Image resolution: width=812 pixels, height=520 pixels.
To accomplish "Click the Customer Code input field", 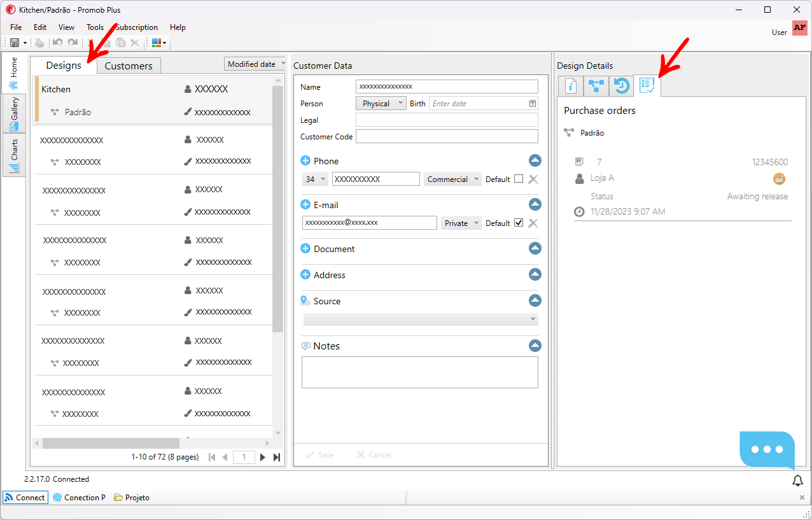I will [447, 136].
